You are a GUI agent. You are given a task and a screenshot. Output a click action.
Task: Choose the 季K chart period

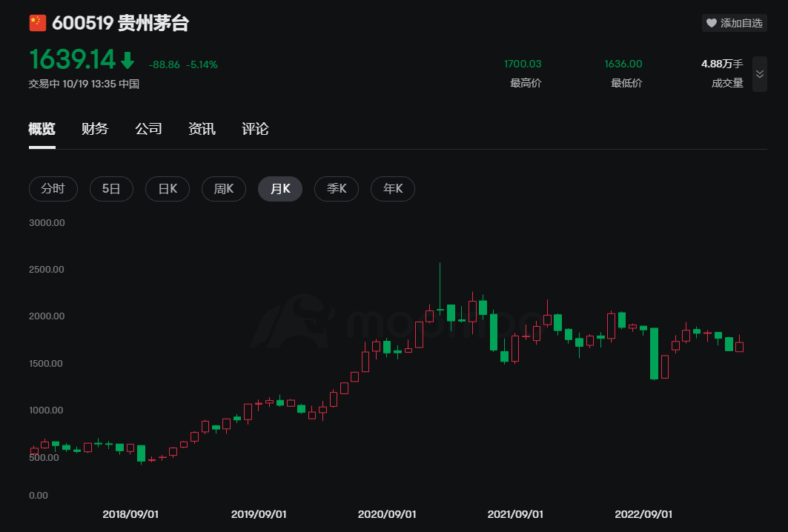(x=337, y=189)
